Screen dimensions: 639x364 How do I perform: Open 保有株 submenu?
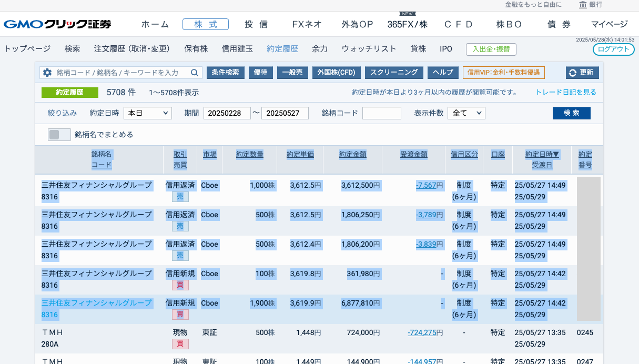coord(196,49)
